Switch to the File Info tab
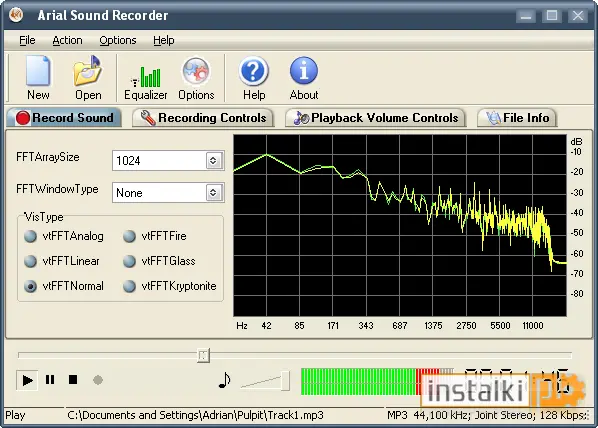The width and height of the screenshot is (598, 428). click(517, 118)
